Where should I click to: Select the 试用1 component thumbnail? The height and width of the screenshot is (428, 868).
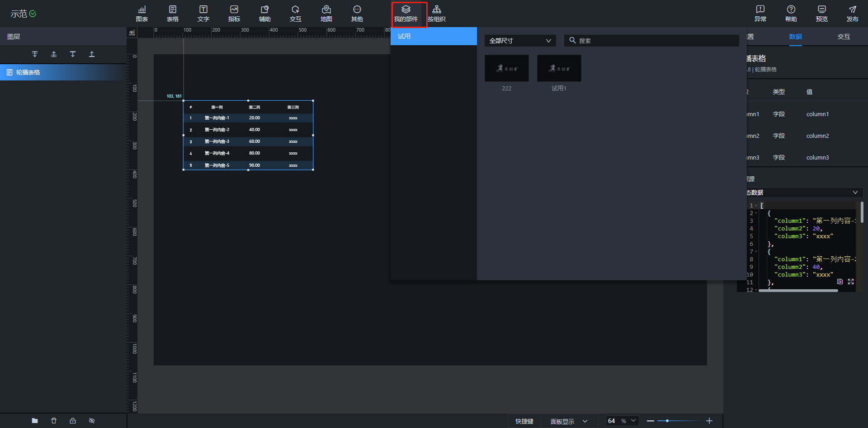coord(559,68)
